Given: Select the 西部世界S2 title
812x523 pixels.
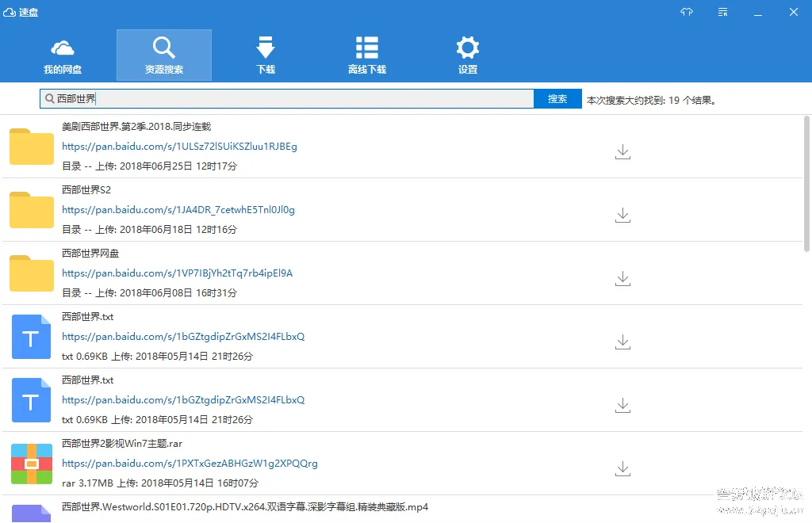Looking at the screenshot, I should 86,190.
